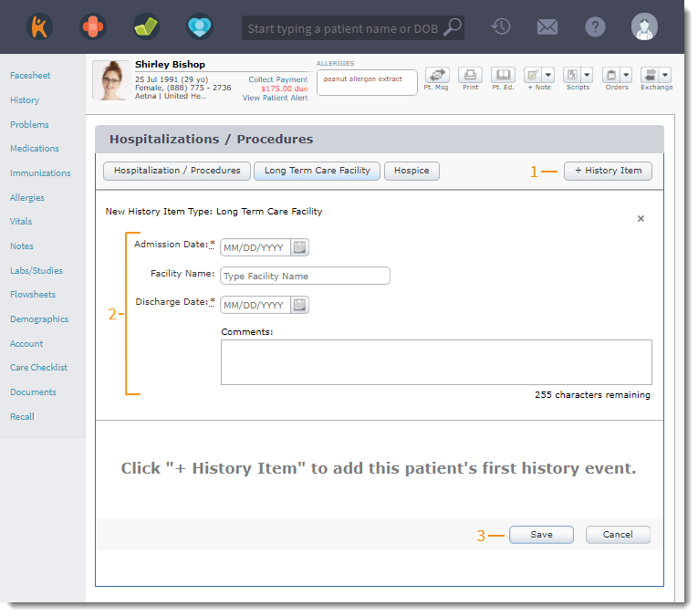Open the Admission Date calendar picker
The width and height of the screenshot is (698, 616).
(x=299, y=247)
